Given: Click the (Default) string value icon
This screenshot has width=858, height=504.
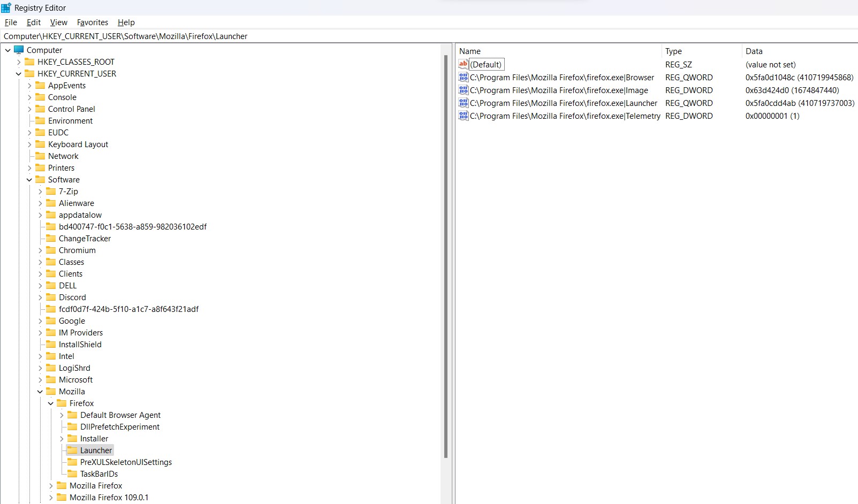Looking at the screenshot, I should coord(464,64).
